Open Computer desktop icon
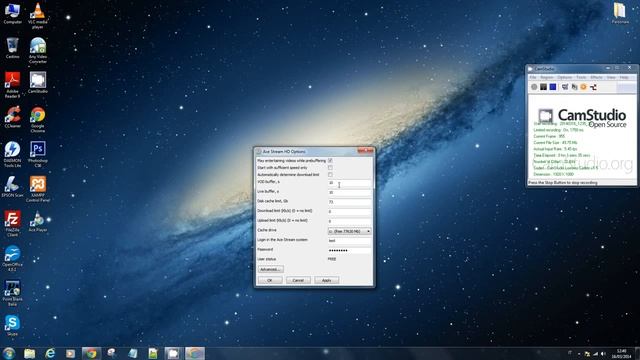This screenshot has width=640, height=360. pyautogui.click(x=12, y=13)
